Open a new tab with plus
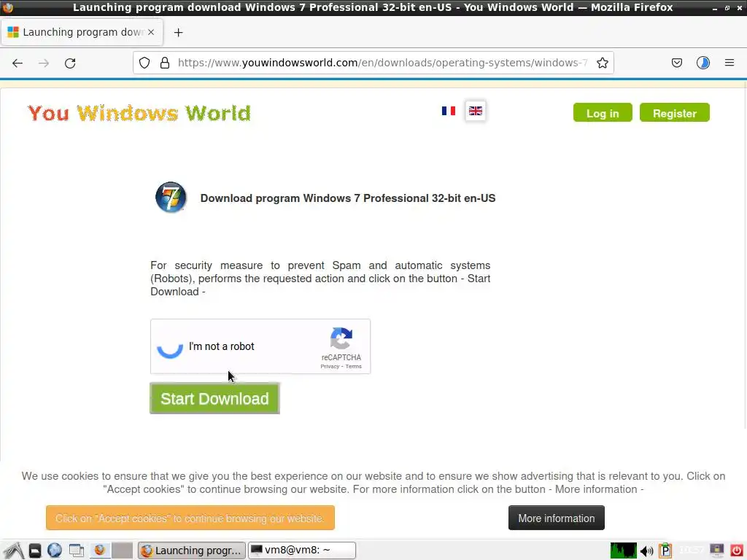The width and height of the screenshot is (747, 560). (178, 32)
